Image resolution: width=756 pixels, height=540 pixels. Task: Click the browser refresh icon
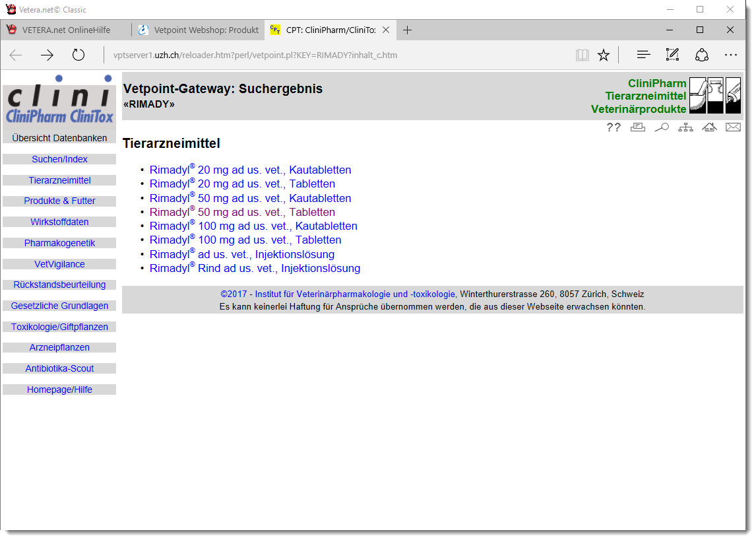[x=79, y=55]
